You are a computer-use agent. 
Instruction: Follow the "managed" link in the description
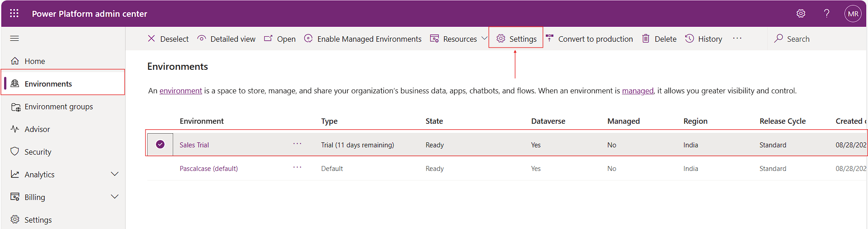coord(637,91)
